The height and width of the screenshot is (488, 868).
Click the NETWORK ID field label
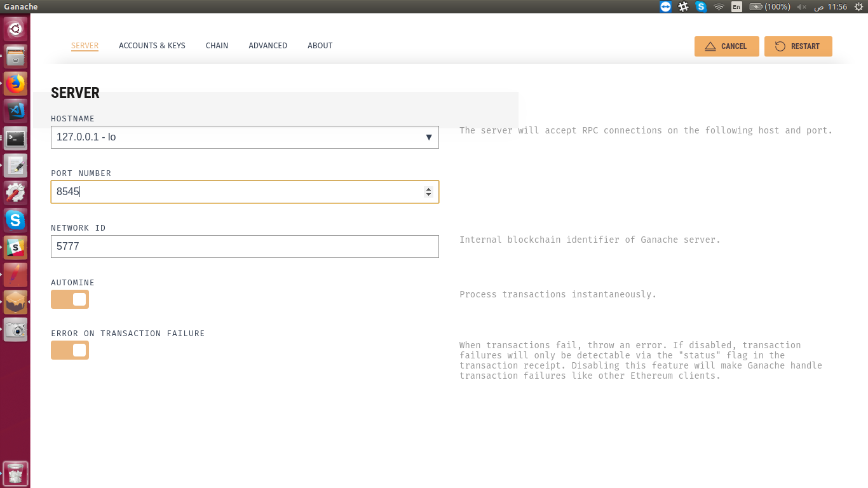pos(78,228)
